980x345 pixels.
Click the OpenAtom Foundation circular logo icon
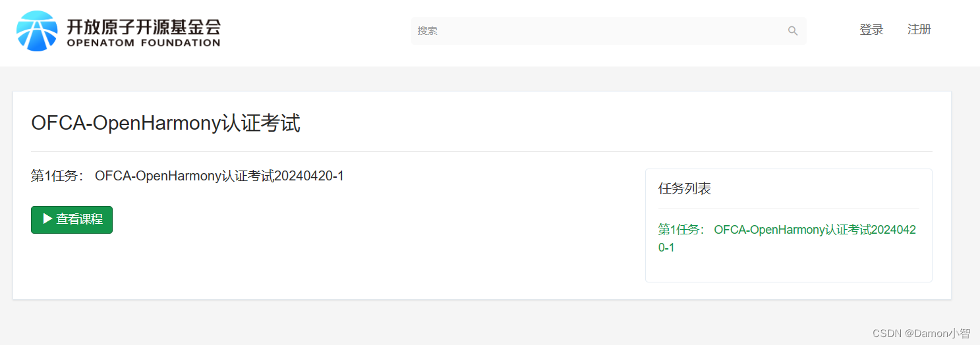37,31
